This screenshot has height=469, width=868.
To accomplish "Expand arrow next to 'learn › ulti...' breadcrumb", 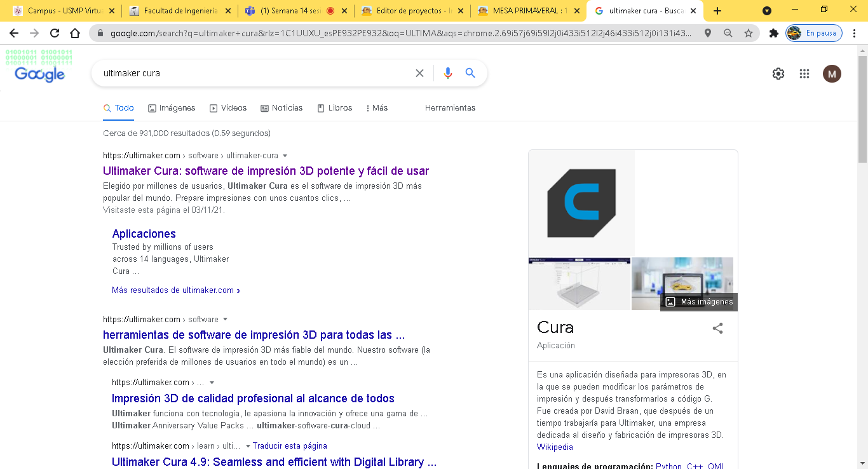I will [x=248, y=446].
